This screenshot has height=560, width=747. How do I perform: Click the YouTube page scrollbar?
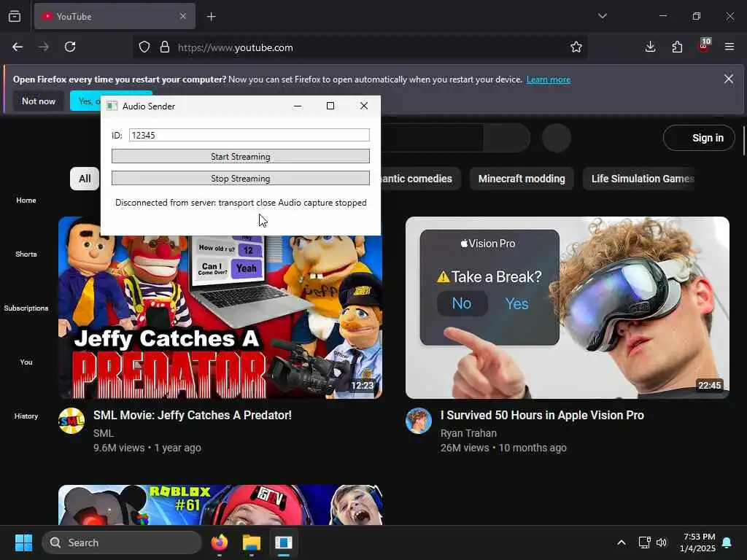click(x=743, y=141)
